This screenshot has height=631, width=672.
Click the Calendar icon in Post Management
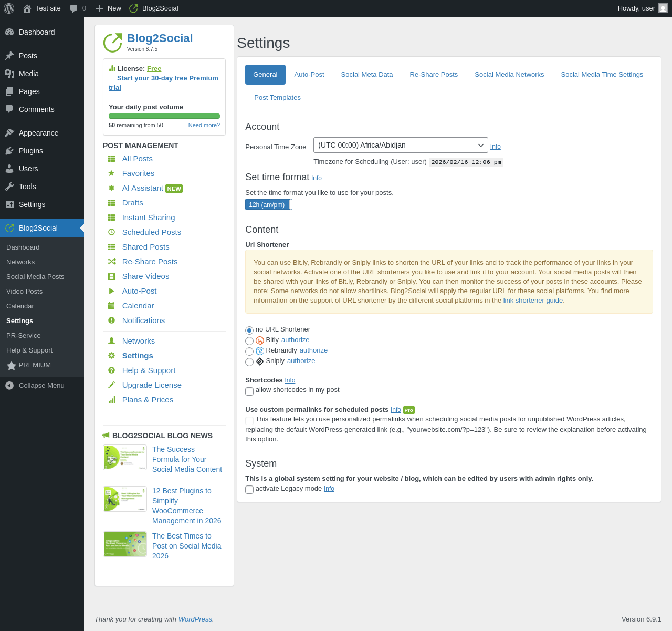coord(111,306)
